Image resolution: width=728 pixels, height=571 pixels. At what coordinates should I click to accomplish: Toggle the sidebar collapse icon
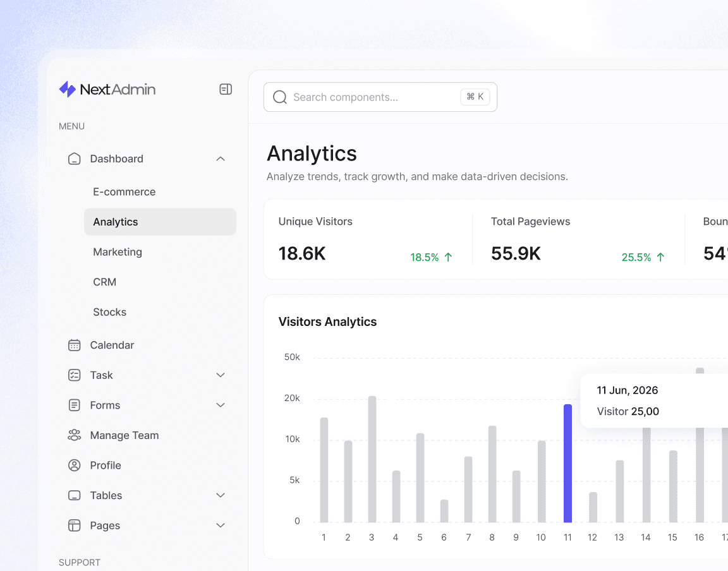(226, 89)
